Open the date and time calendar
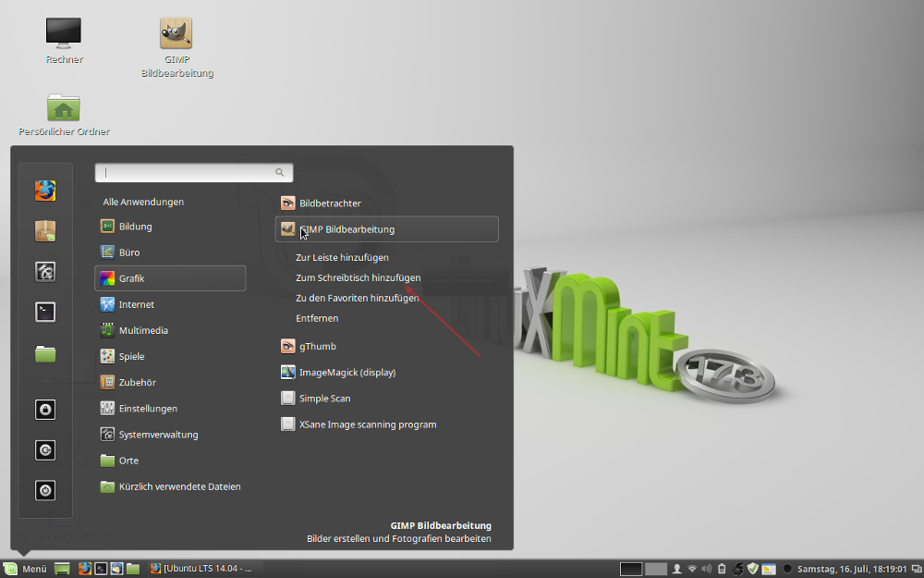Screen dimensions: 924x578 [x=852, y=569]
